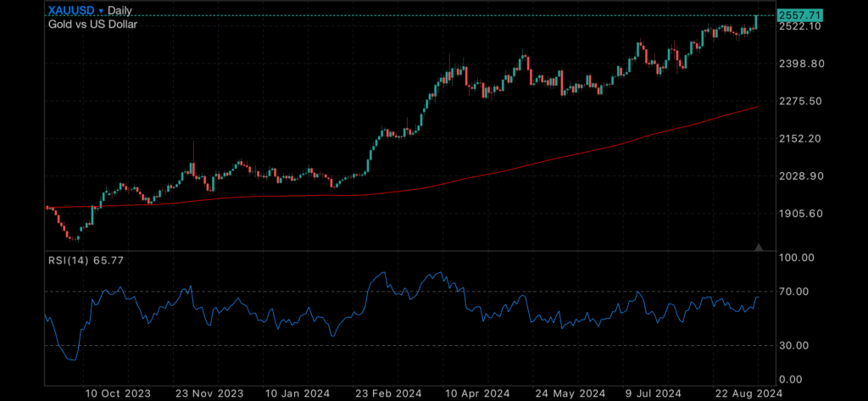Viewport: 868px width, 401px height.
Task: Click the gray triangle marker above RSI panel
Action: click(x=759, y=247)
